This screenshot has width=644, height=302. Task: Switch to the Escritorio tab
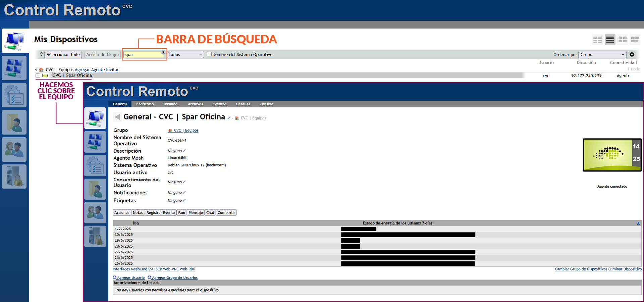pyautogui.click(x=145, y=104)
